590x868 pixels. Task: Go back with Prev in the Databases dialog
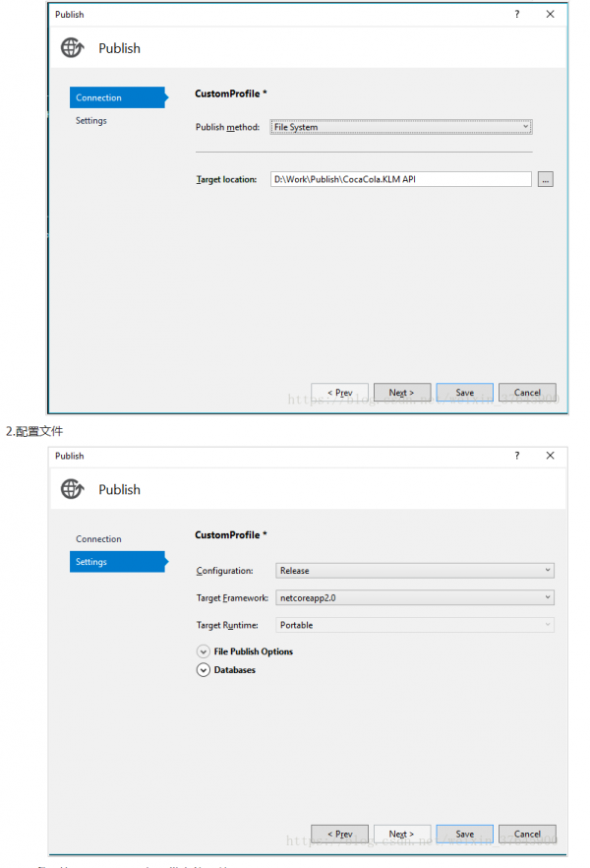[339, 834]
